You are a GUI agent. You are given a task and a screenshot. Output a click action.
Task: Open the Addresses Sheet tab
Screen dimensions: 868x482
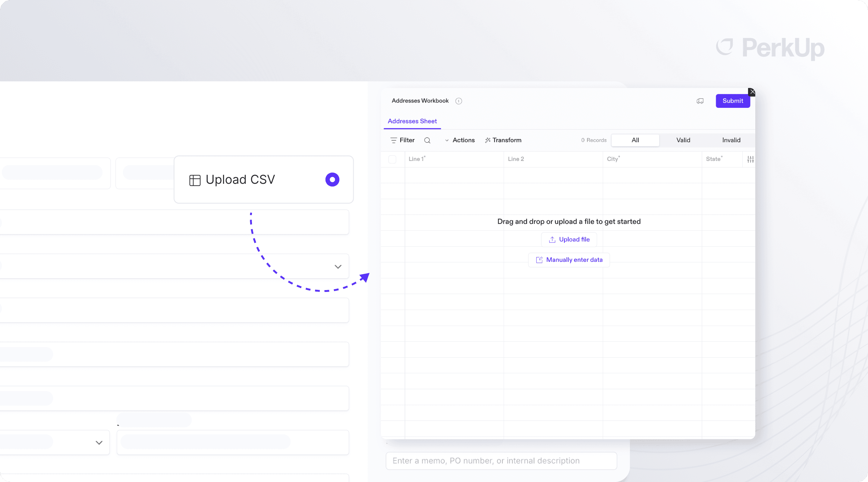coord(412,121)
